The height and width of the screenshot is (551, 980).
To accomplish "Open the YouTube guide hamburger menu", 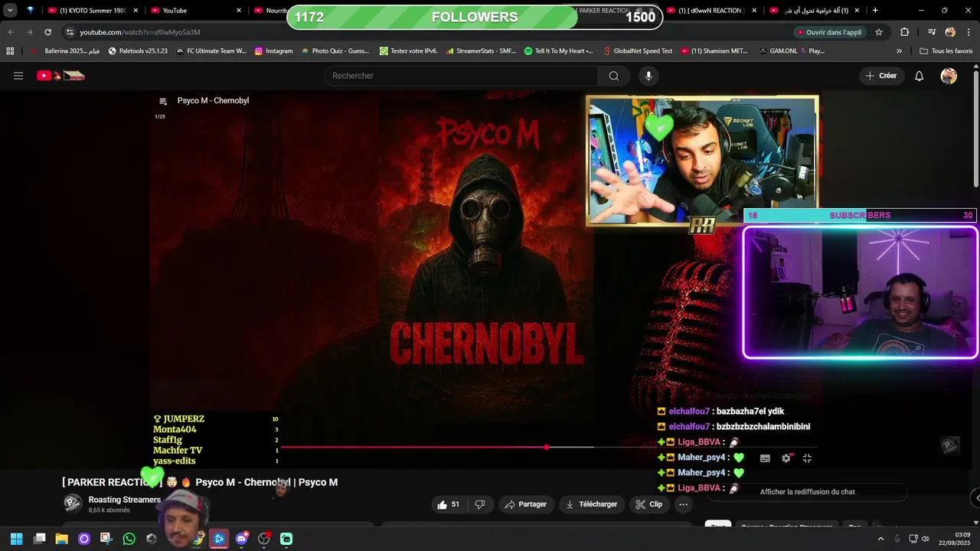I will tap(18, 76).
